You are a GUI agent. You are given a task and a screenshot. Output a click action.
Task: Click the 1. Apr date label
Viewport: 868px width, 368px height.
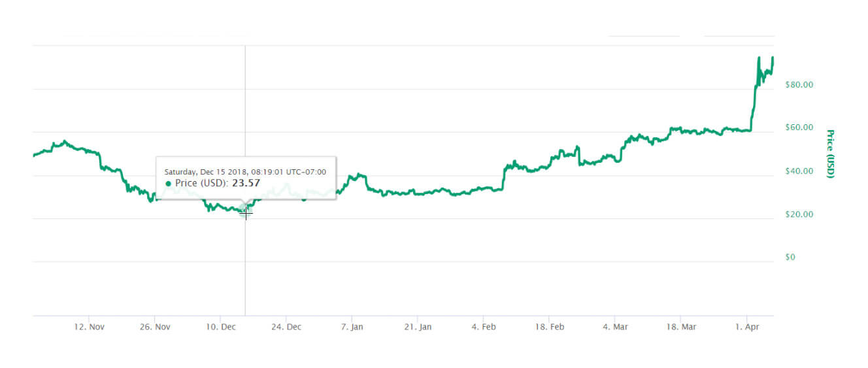click(x=748, y=327)
